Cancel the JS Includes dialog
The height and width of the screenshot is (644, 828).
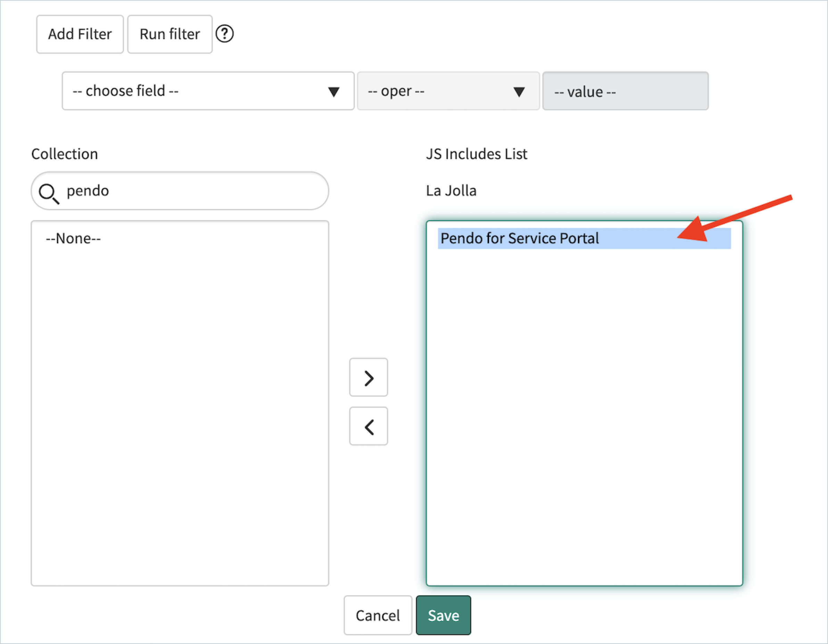(378, 615)
